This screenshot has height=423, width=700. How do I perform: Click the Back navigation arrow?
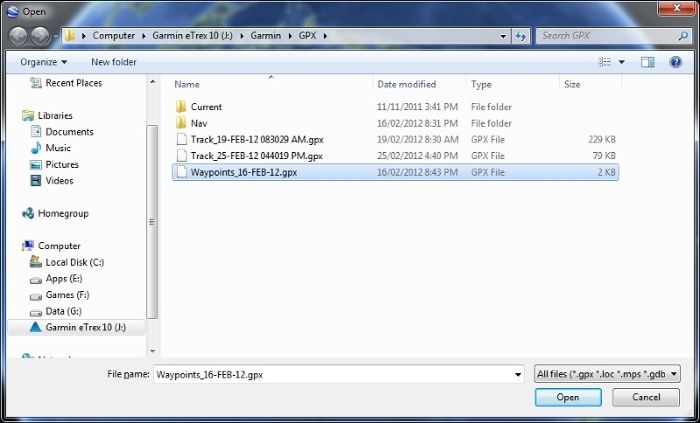pos(18,36)
